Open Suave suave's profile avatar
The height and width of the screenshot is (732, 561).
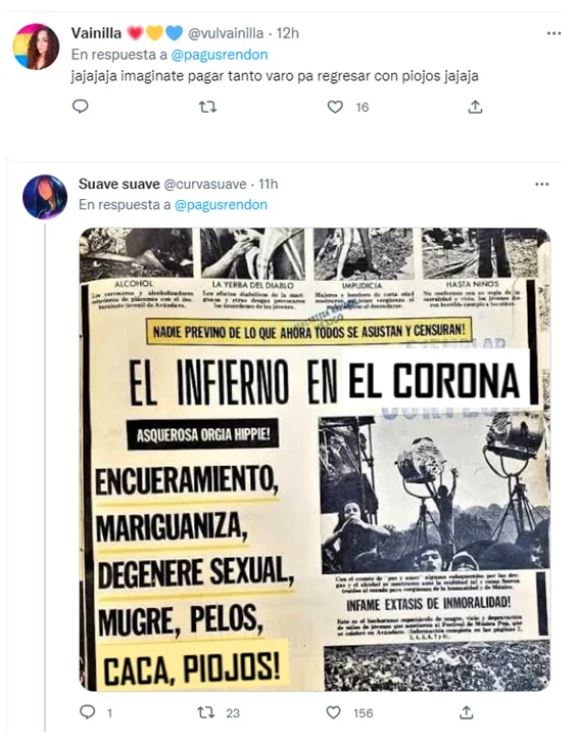pos(45,197)
